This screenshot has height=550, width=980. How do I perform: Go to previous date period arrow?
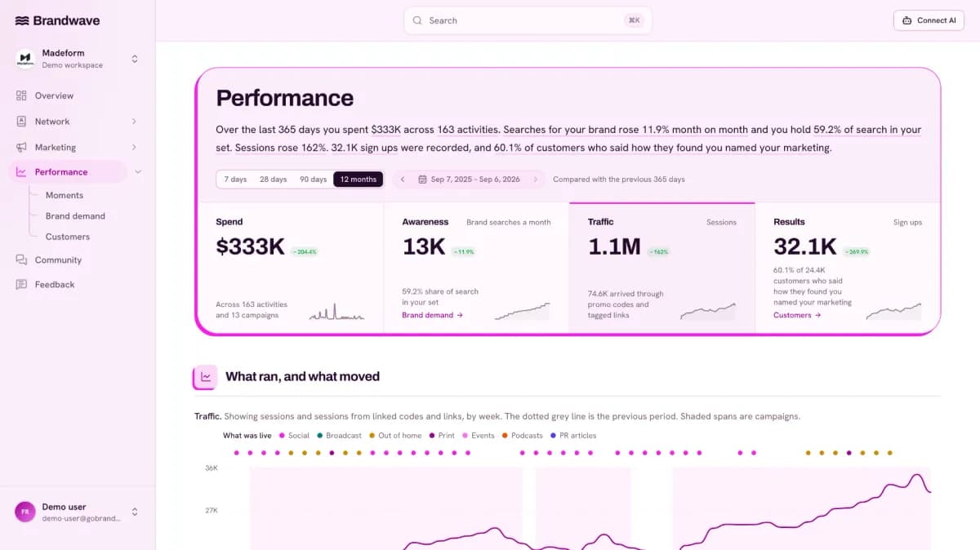403,180
